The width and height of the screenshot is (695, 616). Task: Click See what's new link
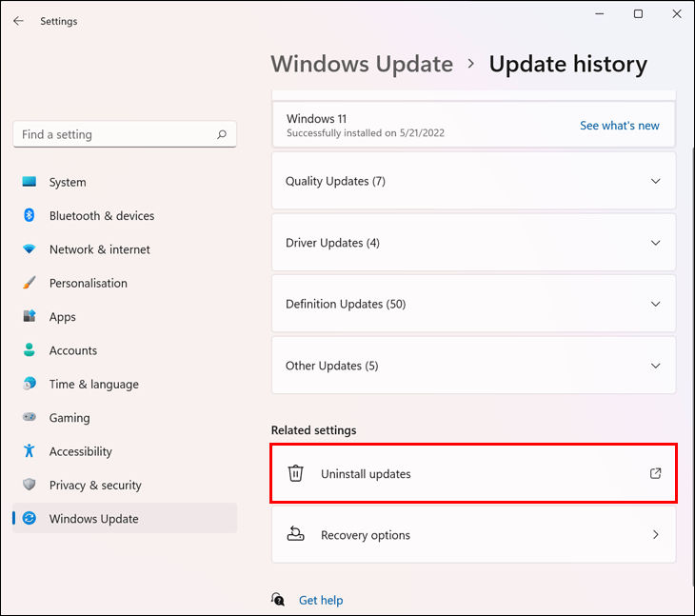pos(620,126)
